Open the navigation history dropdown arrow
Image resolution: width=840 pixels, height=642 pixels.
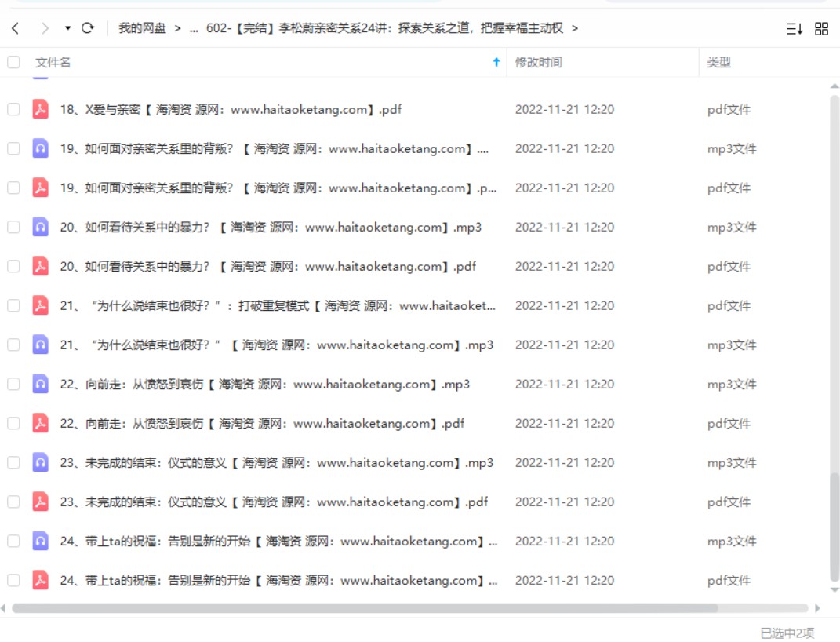pyautogui.click(x=67, y=28)
